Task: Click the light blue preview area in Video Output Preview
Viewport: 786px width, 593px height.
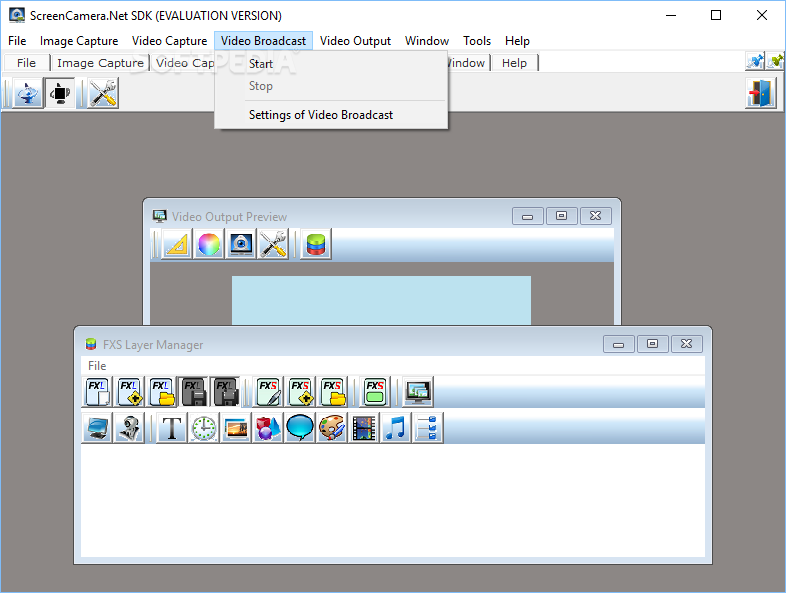Action: 381,300
